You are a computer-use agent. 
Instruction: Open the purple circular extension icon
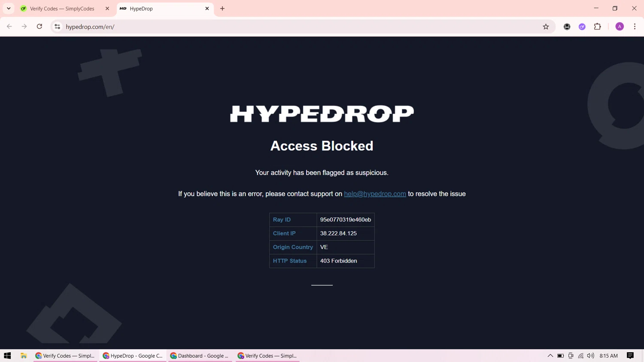582,27
